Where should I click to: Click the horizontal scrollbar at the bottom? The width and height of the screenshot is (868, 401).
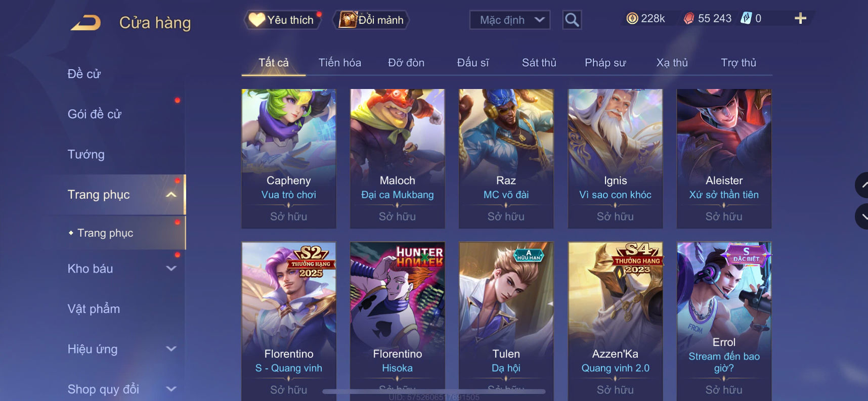[x=434, y=391]
